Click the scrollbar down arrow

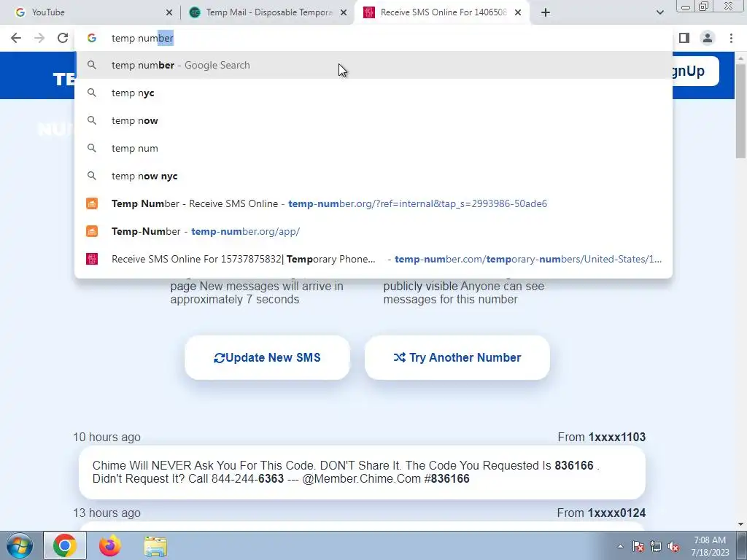click(x=740, y=524)
